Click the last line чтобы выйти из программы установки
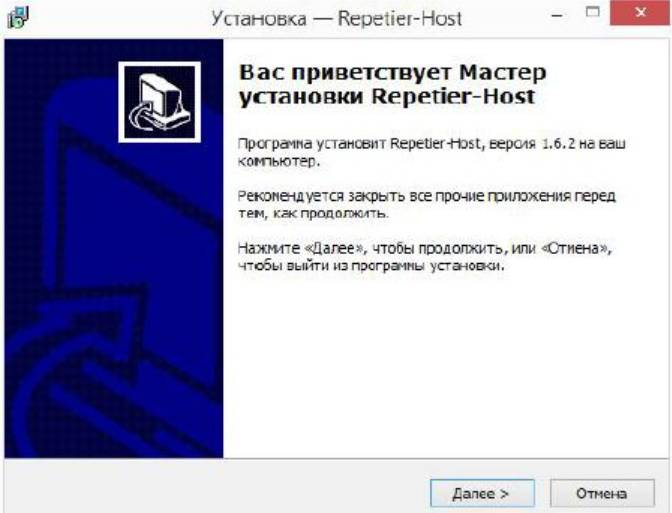The height and width of the screenshot is (513, 672). click(x=371, y=266)
